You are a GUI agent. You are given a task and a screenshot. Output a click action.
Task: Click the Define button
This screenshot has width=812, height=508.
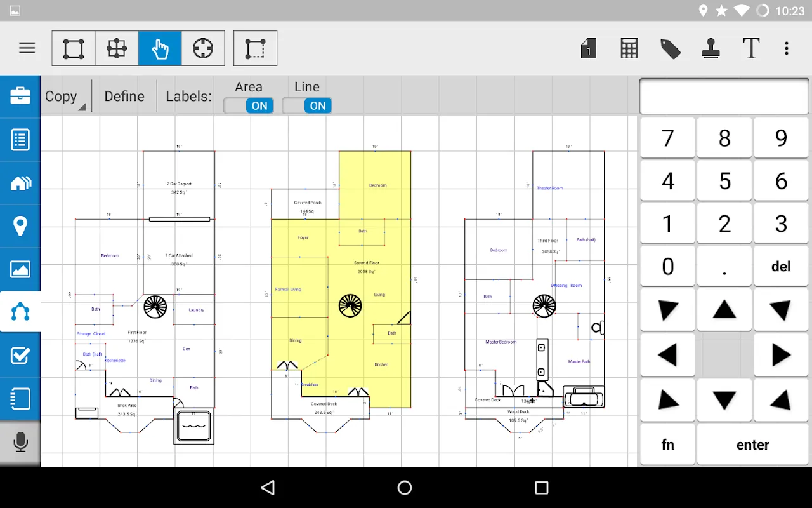pos(124,97)
